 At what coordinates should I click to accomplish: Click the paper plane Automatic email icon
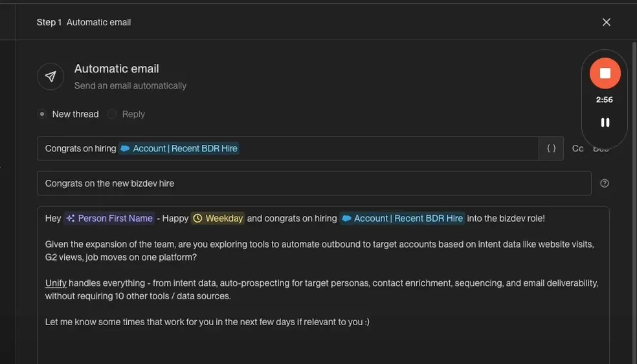50,76
